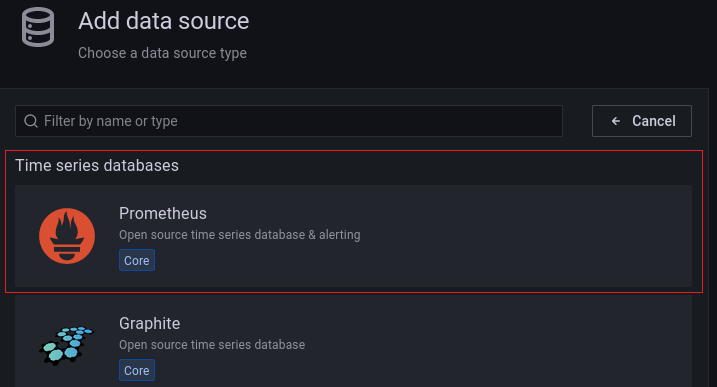The image size is (717, 387).
Task: Click Choose a data source type subtitle
Action: click(162, 53)
